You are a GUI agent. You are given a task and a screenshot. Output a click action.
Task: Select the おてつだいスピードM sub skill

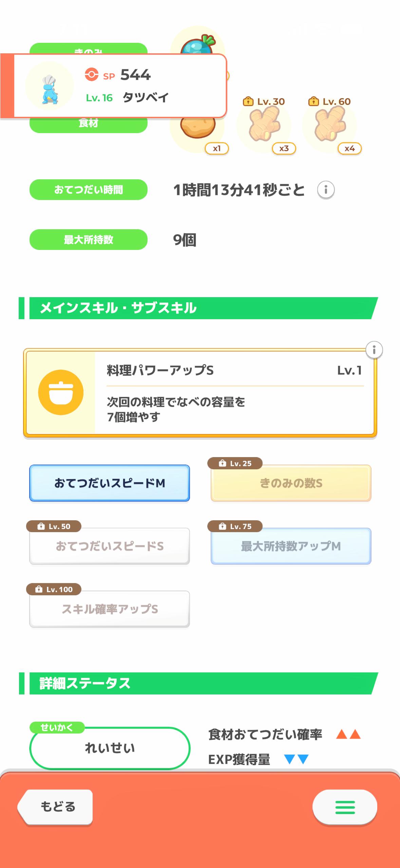point(110,483)
